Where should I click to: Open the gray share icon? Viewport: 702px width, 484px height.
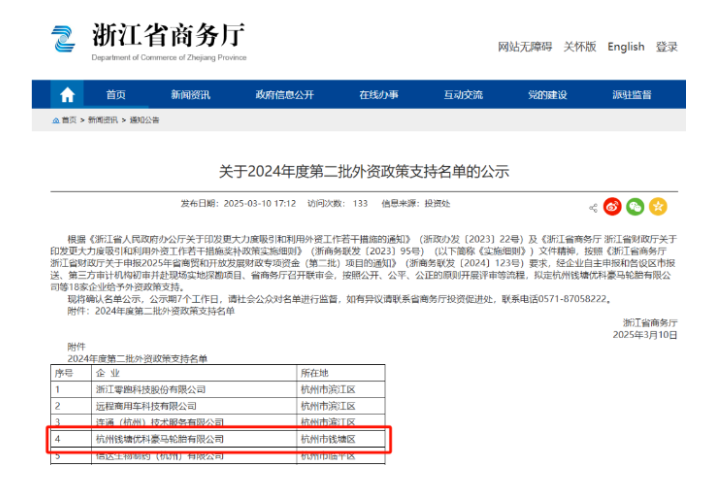tap(593, 208)
